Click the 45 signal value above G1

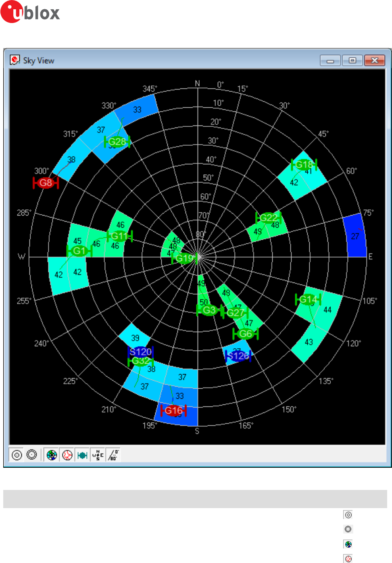[77, 241]
